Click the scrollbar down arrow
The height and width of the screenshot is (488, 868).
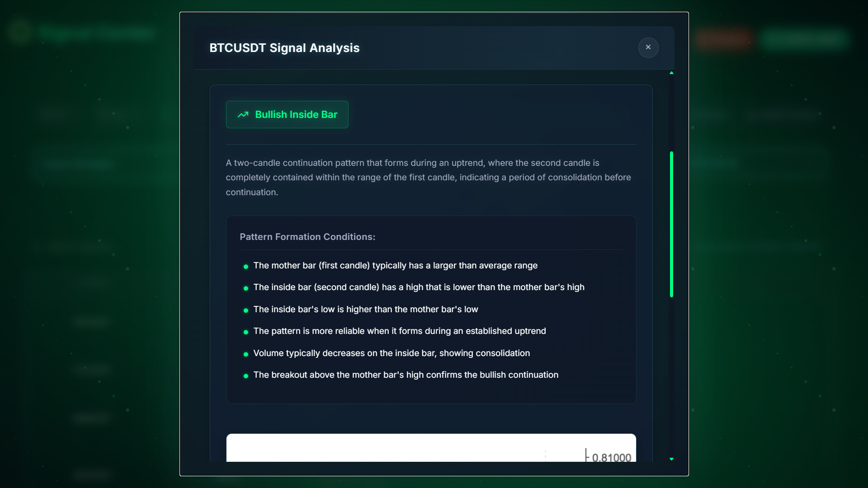(x=671, y=459)
